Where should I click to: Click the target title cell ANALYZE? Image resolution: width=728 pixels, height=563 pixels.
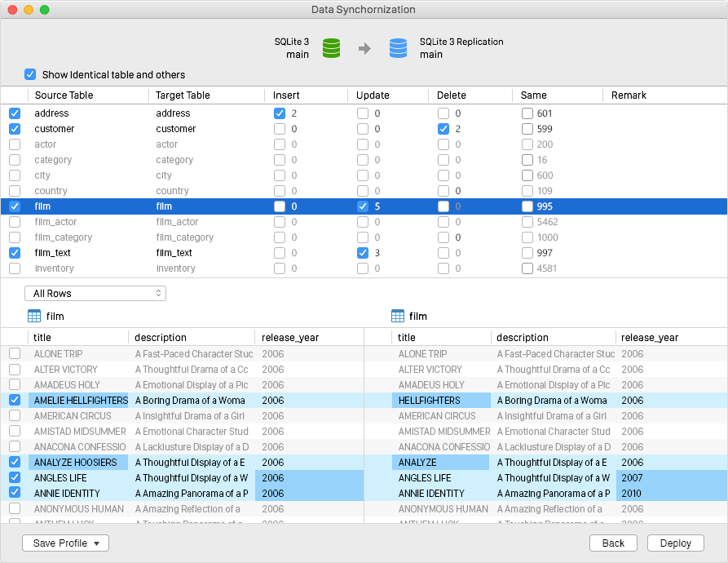pyautogui.click(x=440, y=462)
